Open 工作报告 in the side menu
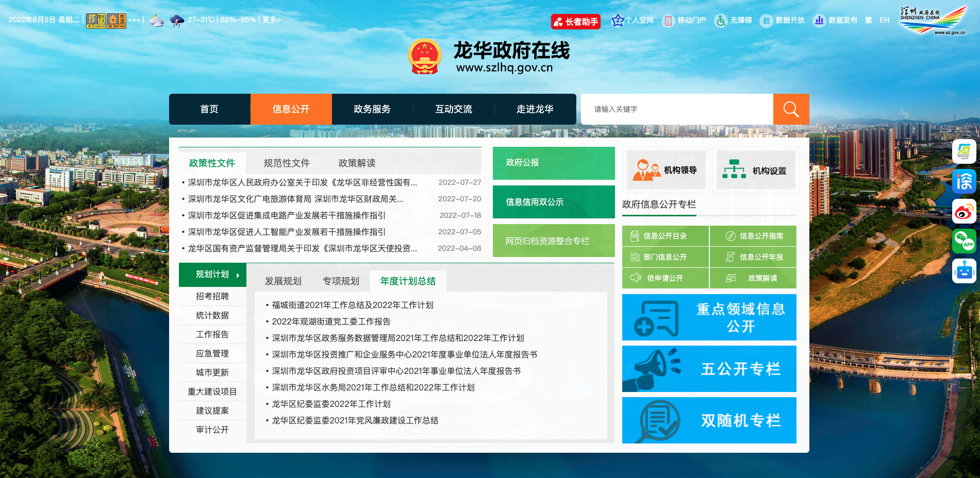Image resolution: width=980 pixels, height=478 pixels. click(x=212, y=334)
